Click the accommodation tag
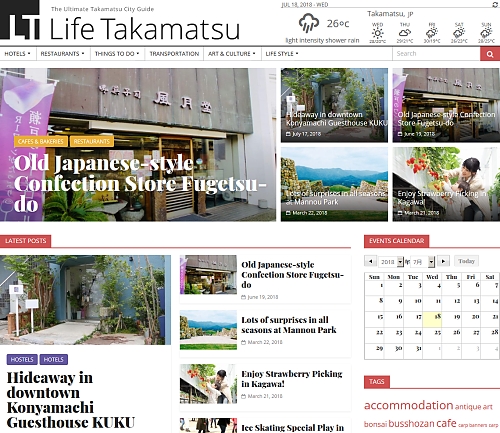Viewport: 500px width, 433px height. point(409,405)
